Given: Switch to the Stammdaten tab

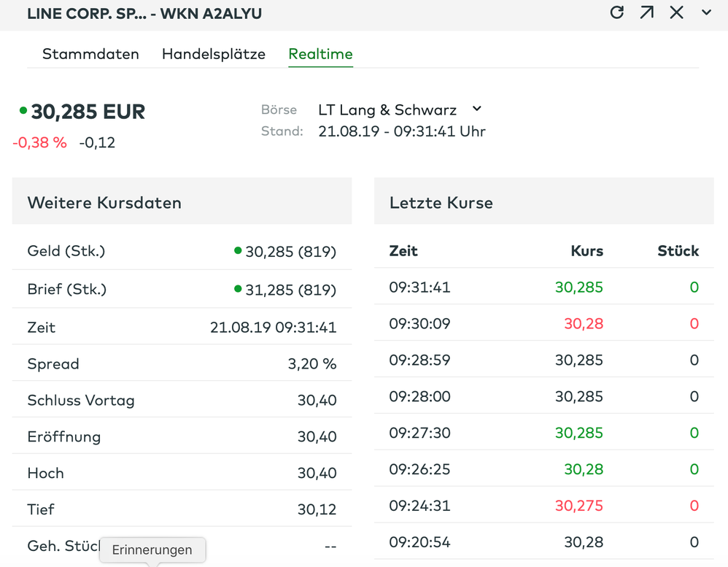Looking at the screenshot, I should [x=90, y=54].
